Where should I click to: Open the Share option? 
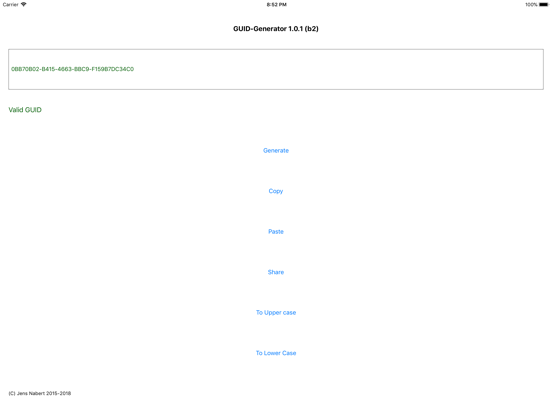pyautogui.click(x=276, y=272)
